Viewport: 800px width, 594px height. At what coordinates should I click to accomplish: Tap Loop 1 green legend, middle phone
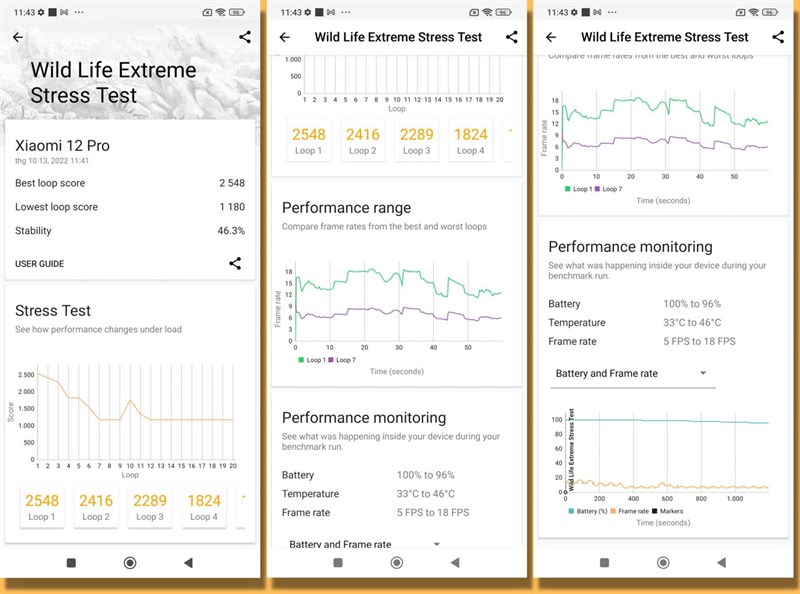click(x=312, y=360)
